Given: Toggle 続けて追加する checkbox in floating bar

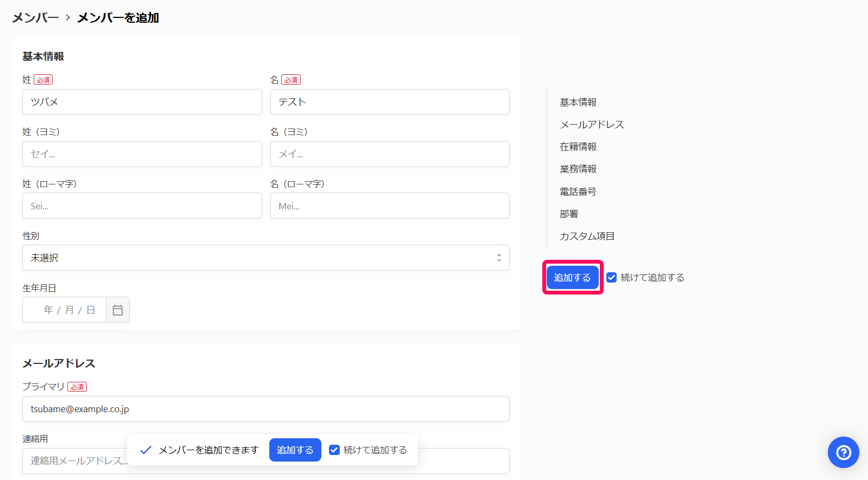Looking at the screenshot, I should 334,450.
